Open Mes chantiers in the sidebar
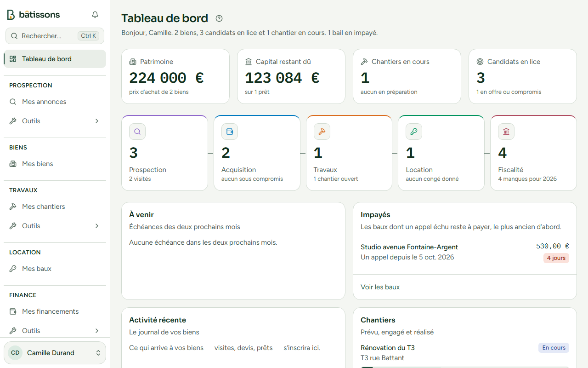 (x=55, y=207)
